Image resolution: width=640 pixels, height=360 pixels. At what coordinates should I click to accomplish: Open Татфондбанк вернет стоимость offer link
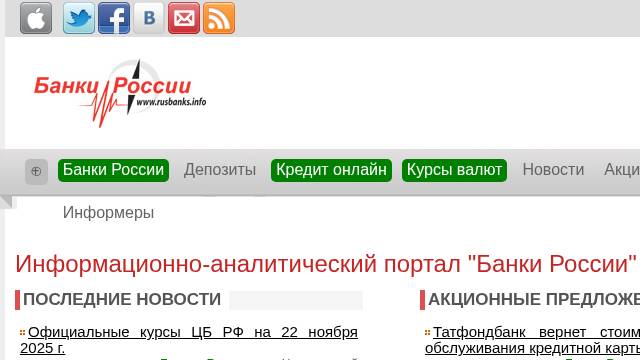(532, 340)
